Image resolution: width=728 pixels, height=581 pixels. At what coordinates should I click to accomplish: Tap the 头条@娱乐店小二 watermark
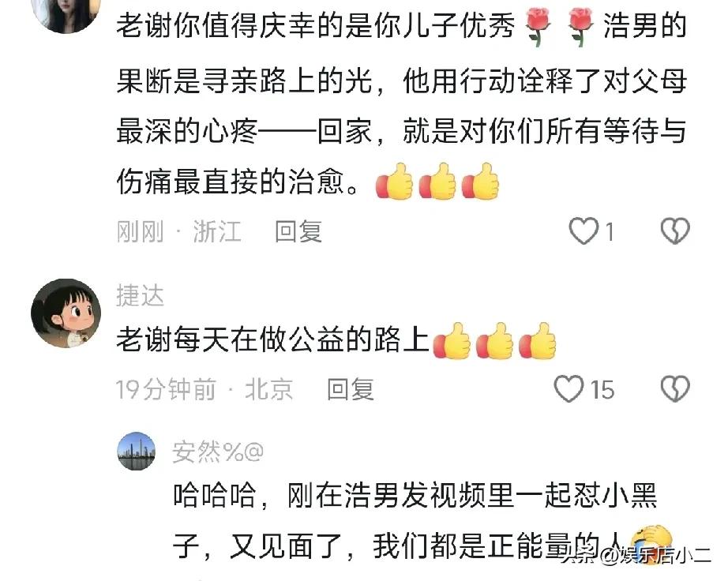pos(636,555)
